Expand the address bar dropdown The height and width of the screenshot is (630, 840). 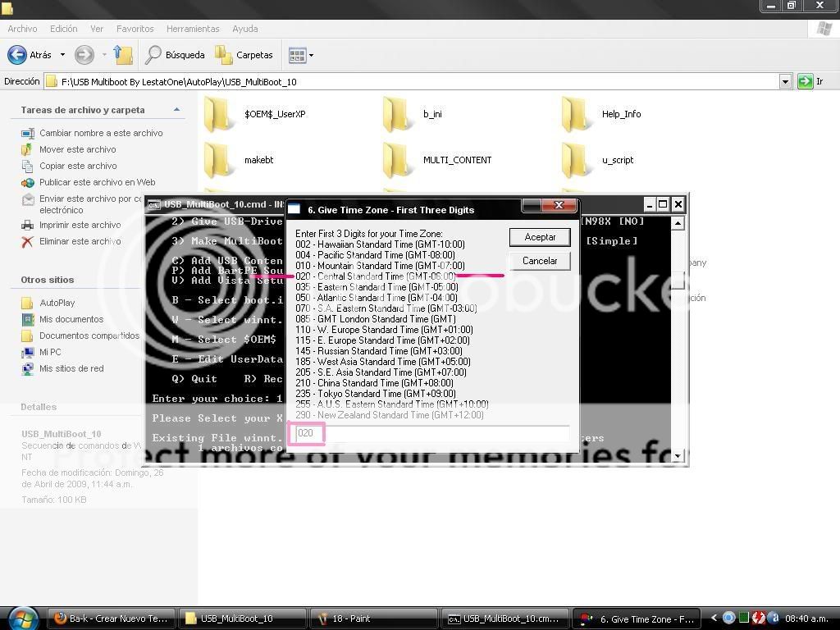785,81
